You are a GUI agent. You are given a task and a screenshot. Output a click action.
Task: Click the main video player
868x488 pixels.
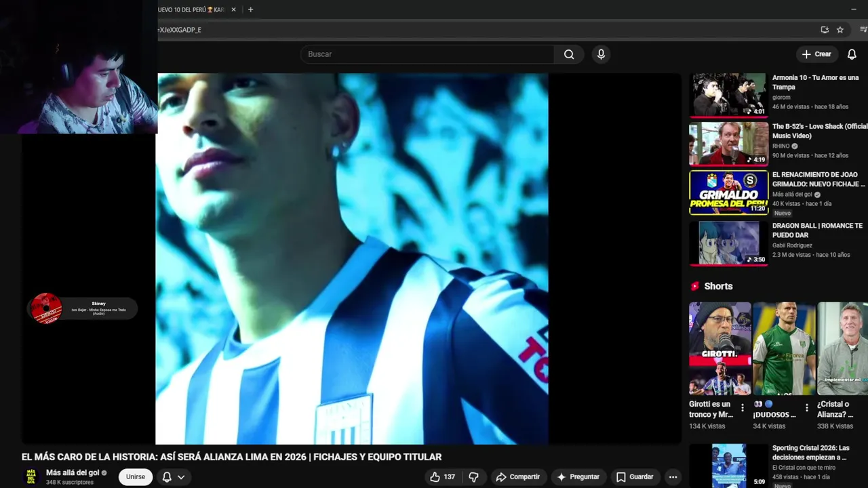pyautogui.click(x=352, y=259)
